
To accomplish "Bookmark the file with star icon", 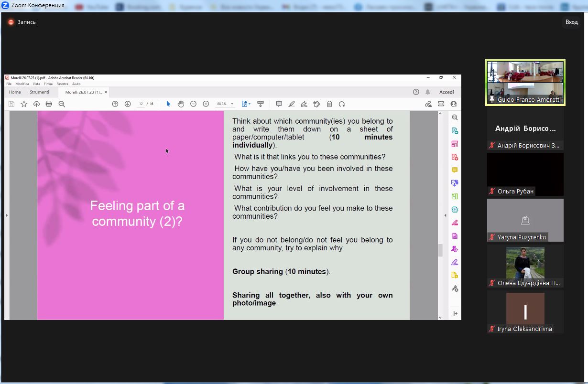I will coord(24,104).
